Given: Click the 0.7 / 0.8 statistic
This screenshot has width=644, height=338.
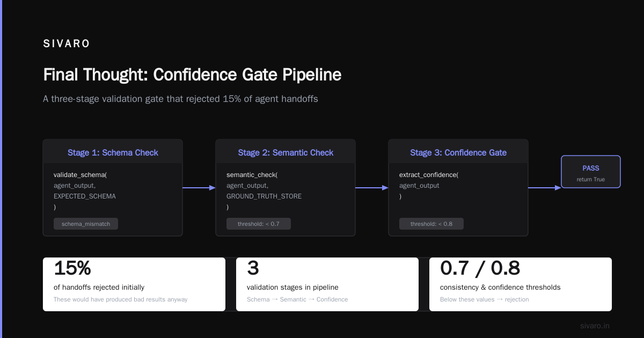Looking at the screenshot, I should tap(480, 268).
